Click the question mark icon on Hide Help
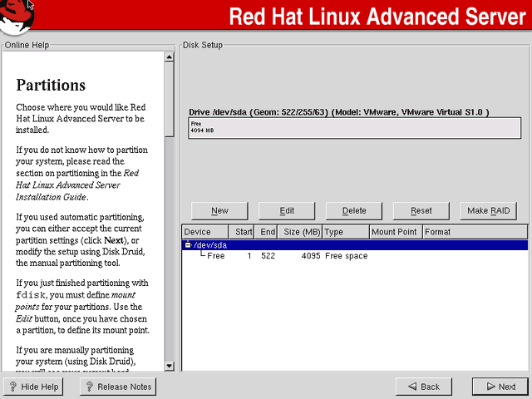 (x=13, y=387)
